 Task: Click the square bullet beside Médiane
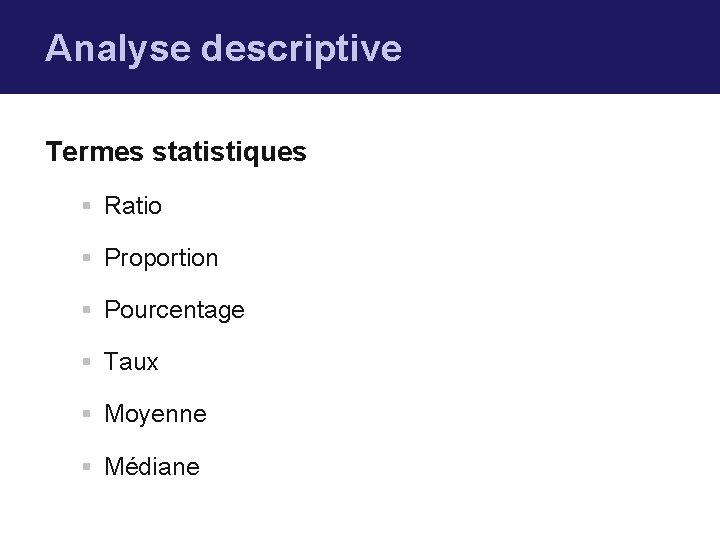click(88, 466)
